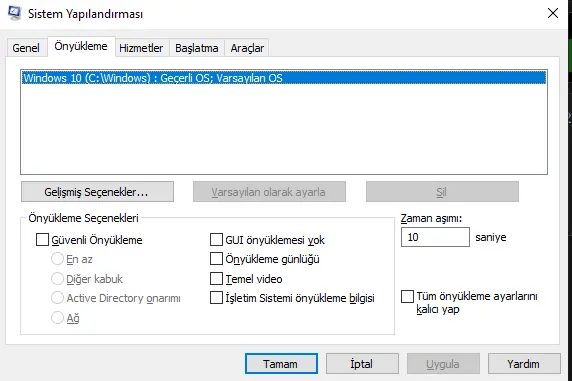Choose Active Directory onarımı option
Viewport: 572px width, 381px height.
[x=57, y=298]
